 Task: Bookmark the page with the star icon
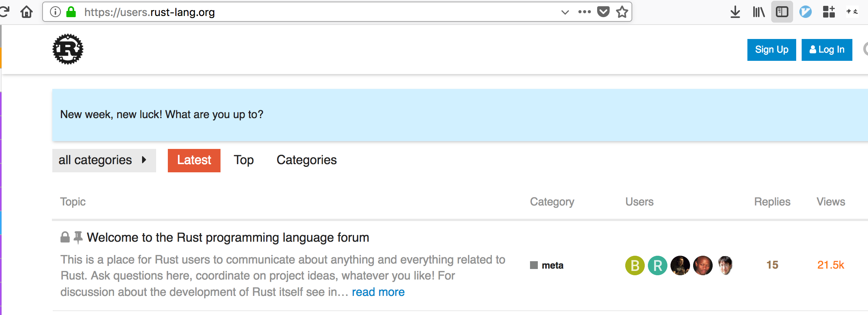pos(621,12)
